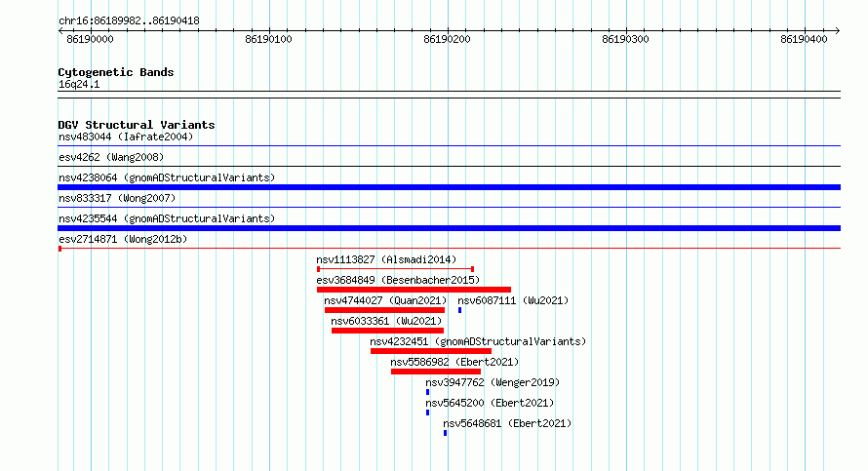
Task: Select the nsv4238064 gnomAD variant label
Action: click(x=167, y=177)
